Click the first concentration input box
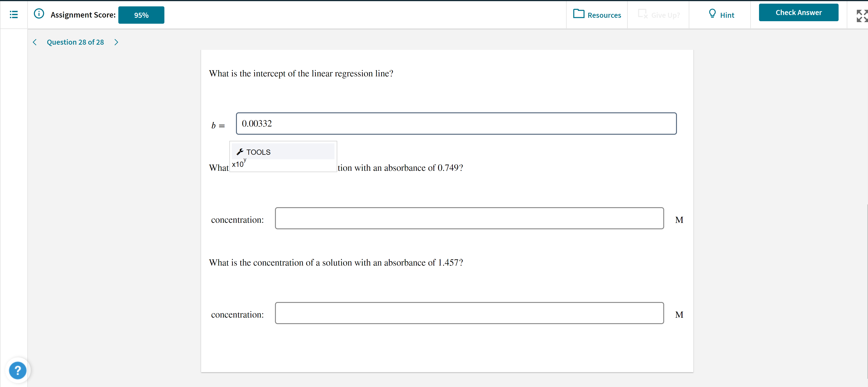The height and width of the screenshot is (387, 868). 469,218
